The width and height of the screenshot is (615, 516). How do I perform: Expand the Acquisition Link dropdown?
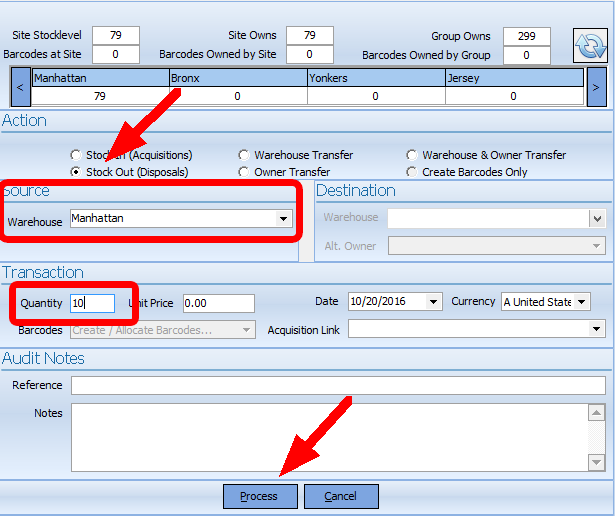[x=597, y=329]
